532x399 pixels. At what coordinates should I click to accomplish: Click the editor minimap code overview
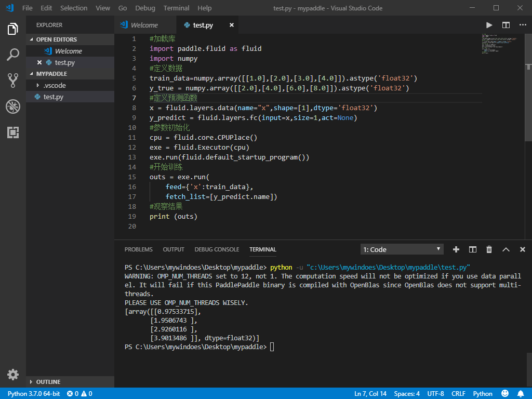click(x=499, y=44)
